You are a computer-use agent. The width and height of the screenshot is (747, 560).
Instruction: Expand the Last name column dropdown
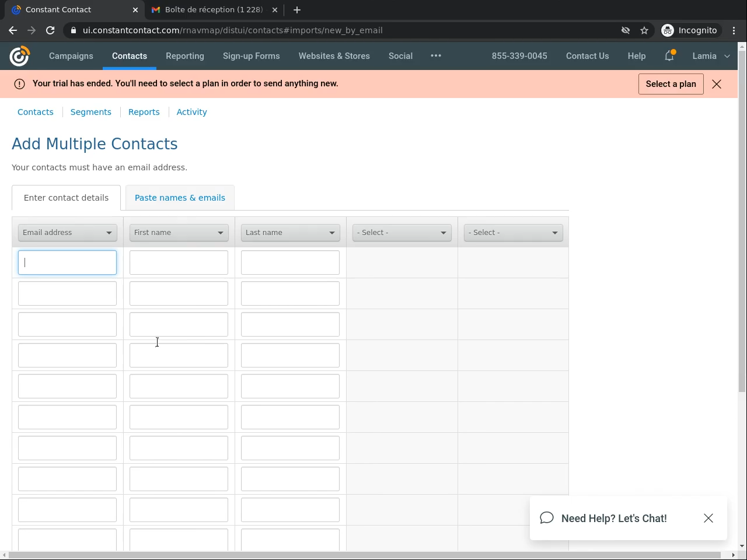point(291,233)
